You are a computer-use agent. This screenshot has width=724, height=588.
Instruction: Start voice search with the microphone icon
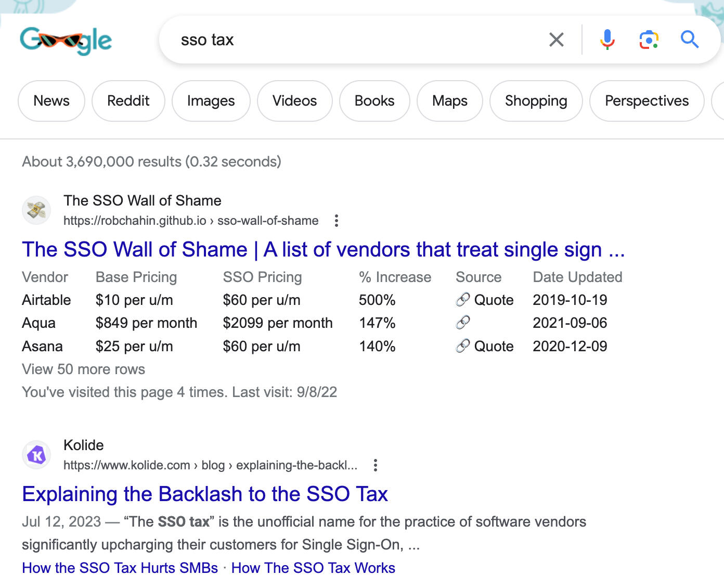tap(607, 40)
